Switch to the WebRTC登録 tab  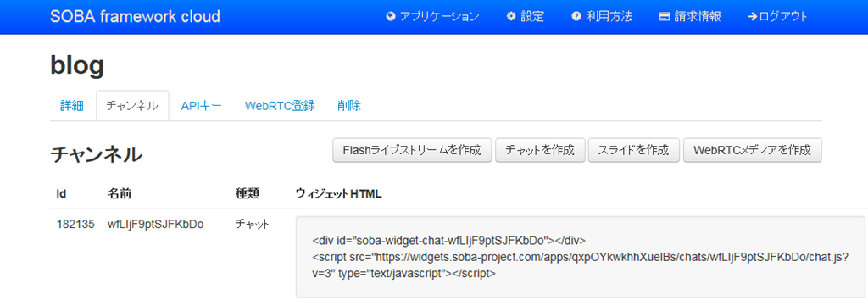[280, 106]
